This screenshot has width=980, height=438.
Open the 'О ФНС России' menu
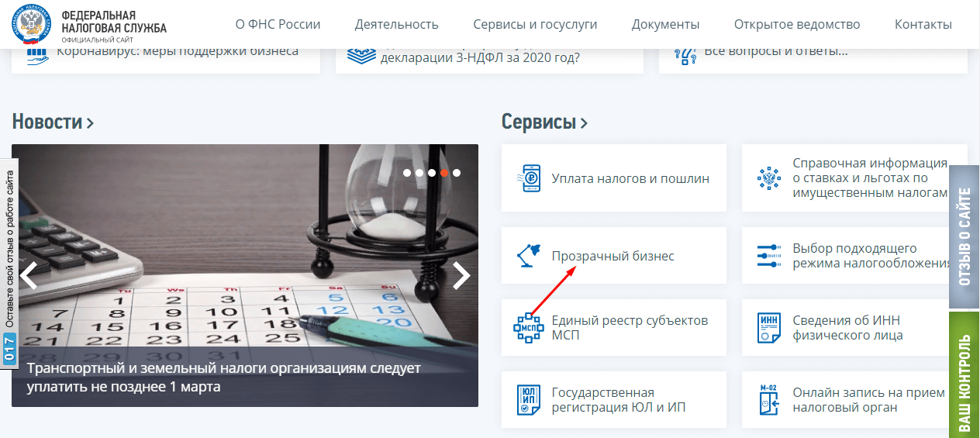click(x=278, y=24)
